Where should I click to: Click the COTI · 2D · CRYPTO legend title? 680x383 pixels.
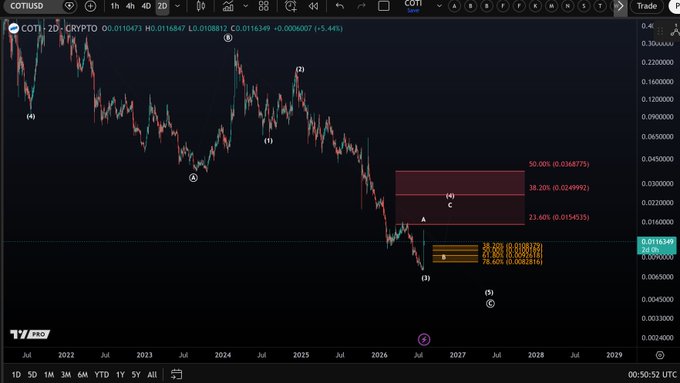(59, 29)
